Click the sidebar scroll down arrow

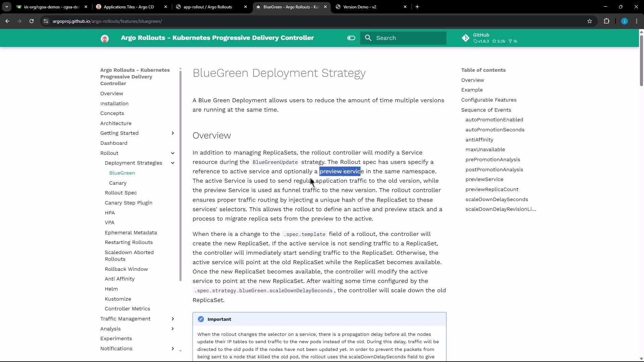180,351
